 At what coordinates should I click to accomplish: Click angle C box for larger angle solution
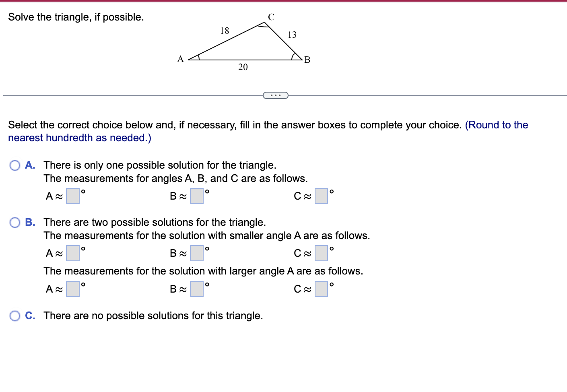(321, 289)
